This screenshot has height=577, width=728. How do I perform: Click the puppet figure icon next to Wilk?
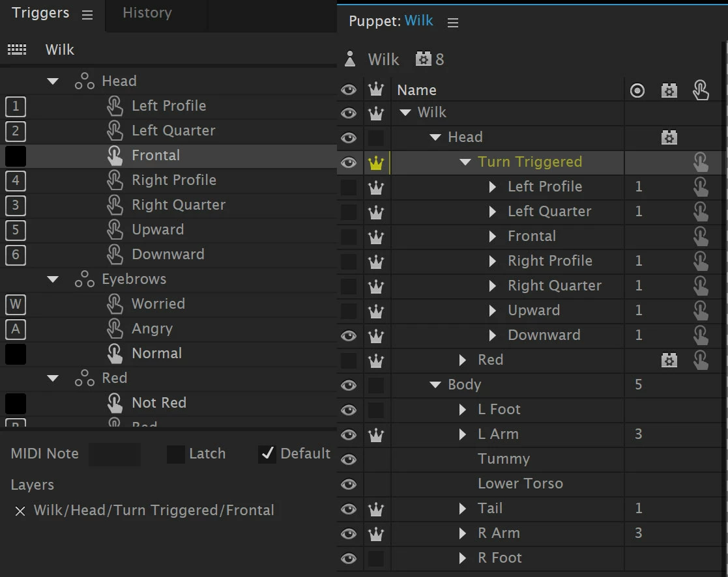click(350, 59)
